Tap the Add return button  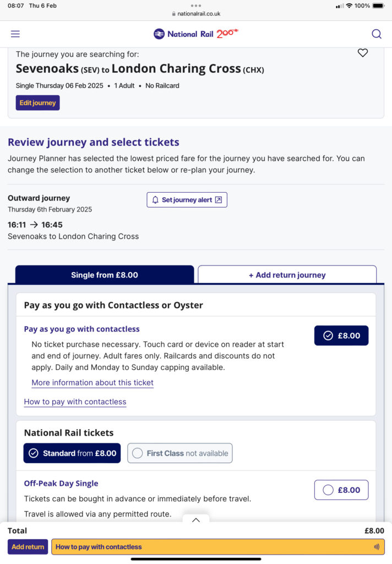point(28,546)
